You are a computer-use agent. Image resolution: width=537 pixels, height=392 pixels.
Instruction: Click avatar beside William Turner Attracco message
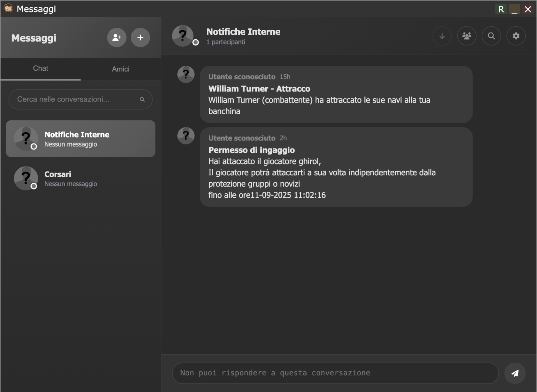pos(186,74)
